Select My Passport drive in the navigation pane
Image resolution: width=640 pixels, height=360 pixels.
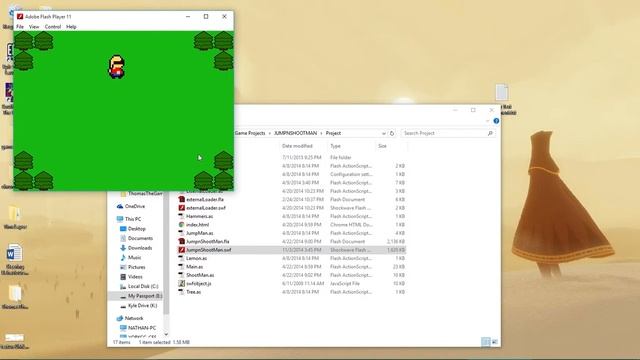(x=145, y=296)
